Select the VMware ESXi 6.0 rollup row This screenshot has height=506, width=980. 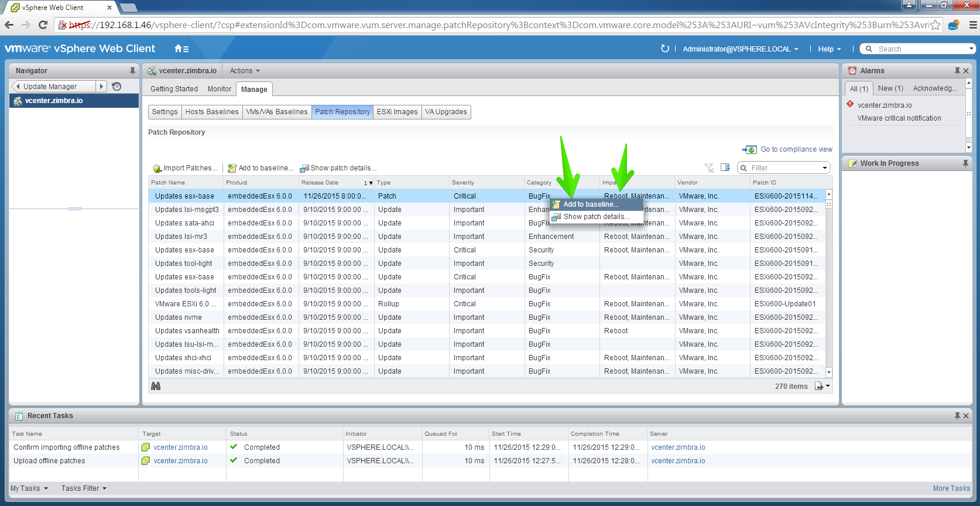[487, 304]
